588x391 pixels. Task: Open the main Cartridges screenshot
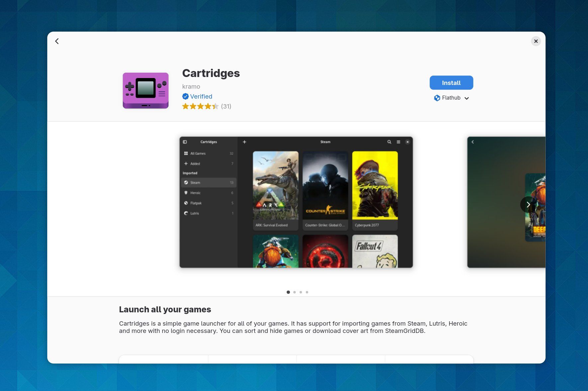point(296,202)
